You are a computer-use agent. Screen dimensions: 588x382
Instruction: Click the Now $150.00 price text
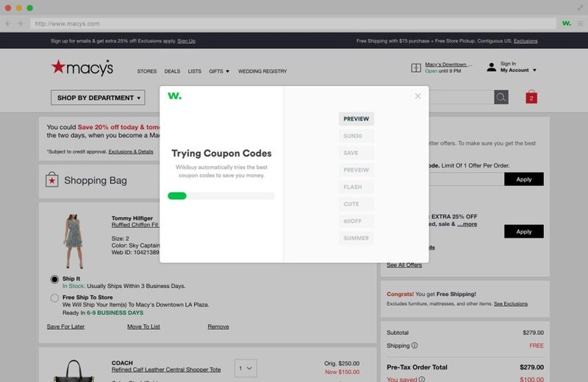342,372
